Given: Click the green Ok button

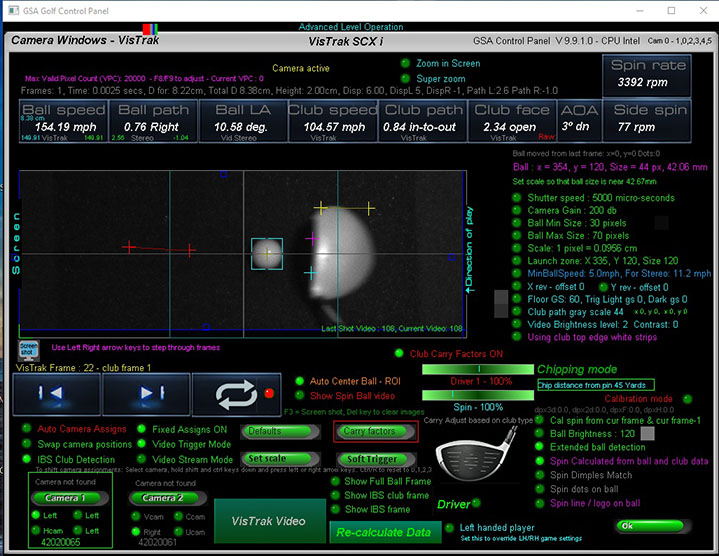Looking at the screenshot, I should [652, 526].
